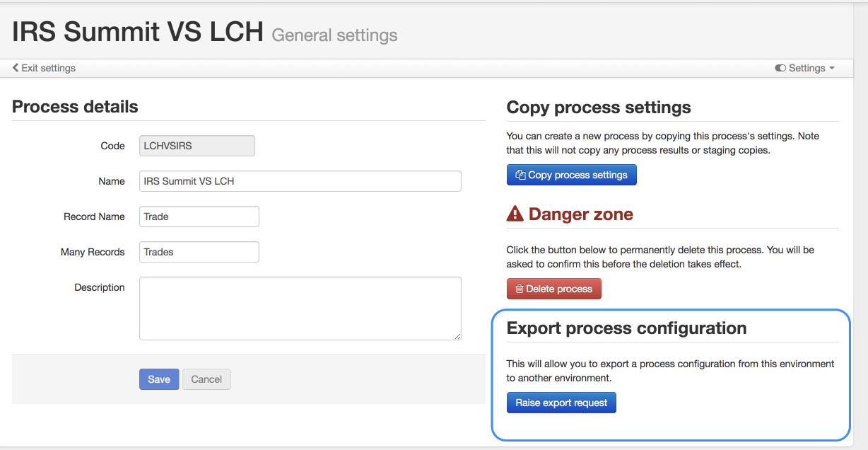Click the Code label
Screen dimensions: 868x450
click(x=113, y=146)
